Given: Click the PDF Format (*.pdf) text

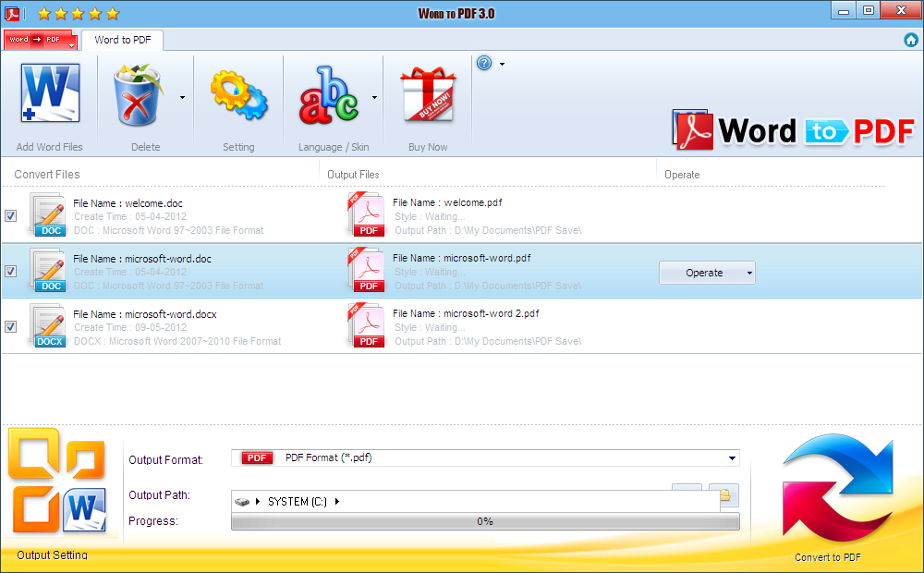Looking at the screenshot, I should click(x=328, y=458).
